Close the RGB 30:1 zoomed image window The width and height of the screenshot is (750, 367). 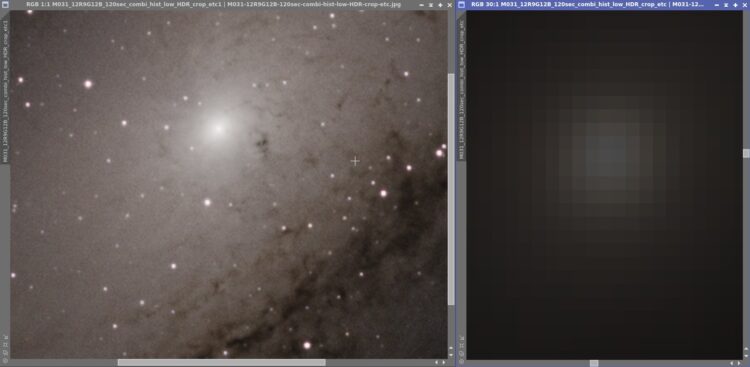[744, 5]
